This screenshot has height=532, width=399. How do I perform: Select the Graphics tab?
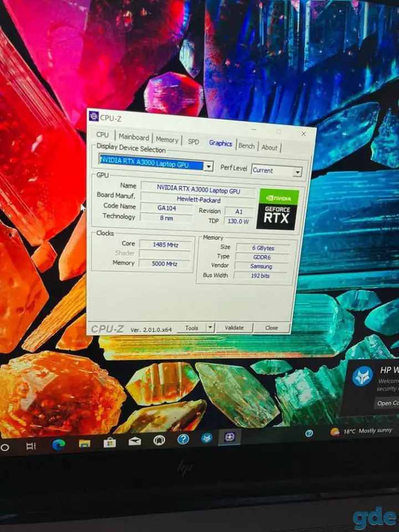click(221, 143)
